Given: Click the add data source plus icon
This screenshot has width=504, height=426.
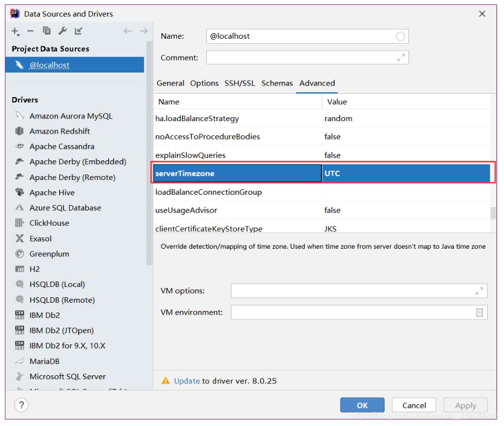Looking at the screenshot, I should 15,32.
